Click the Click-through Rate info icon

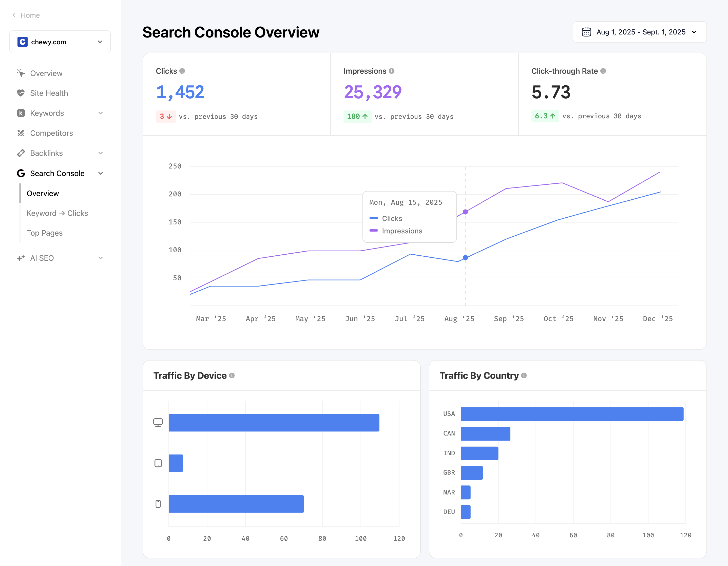click(603, 71)
